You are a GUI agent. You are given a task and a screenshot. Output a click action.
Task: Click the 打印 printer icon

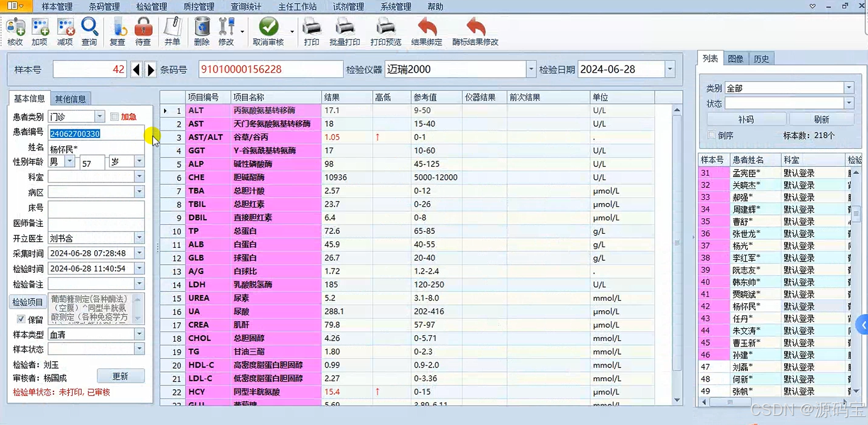(x=311, y=31)
